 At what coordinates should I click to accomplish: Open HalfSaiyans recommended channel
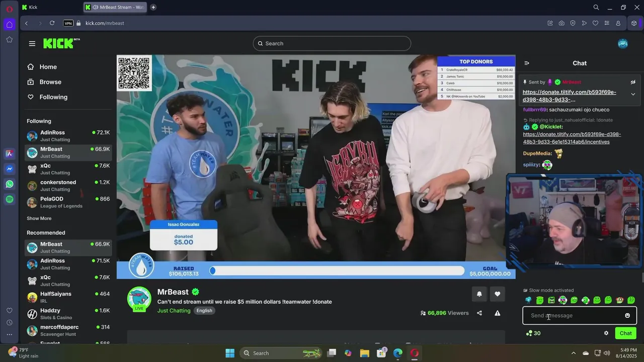point(68,298)
